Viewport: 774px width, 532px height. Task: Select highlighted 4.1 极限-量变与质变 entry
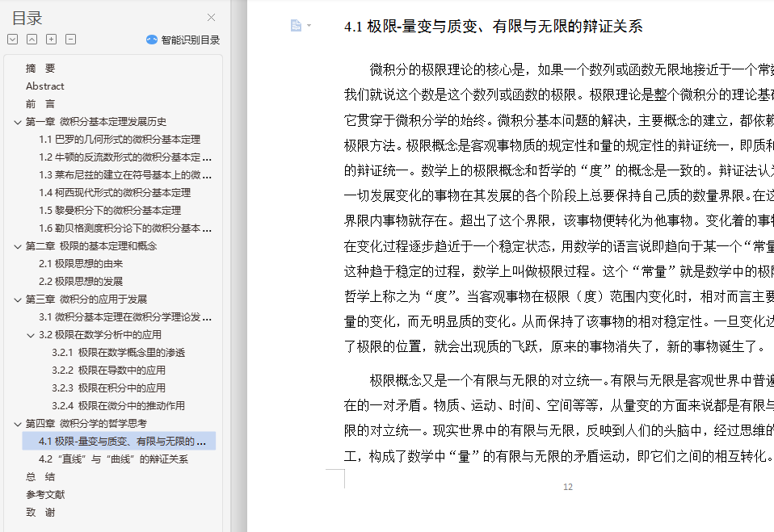tap(119, 442)
